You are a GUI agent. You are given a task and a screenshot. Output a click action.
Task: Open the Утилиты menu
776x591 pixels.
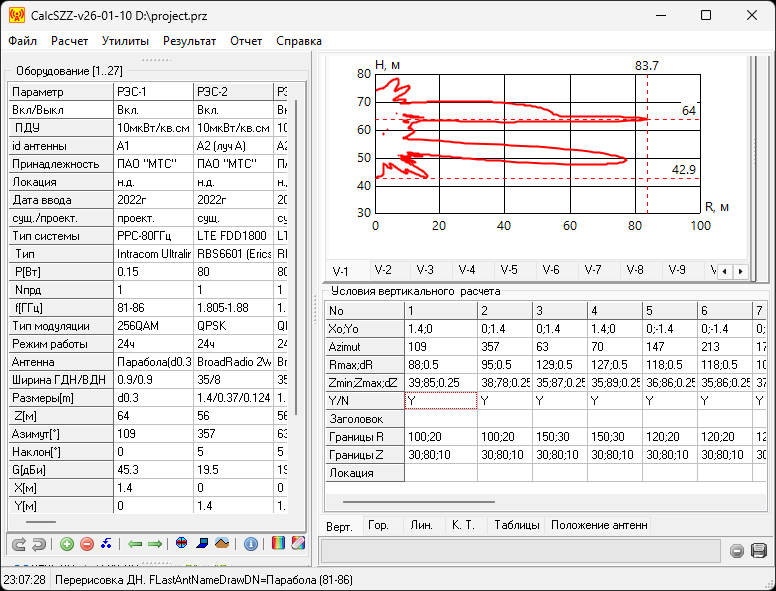point(125,41)
